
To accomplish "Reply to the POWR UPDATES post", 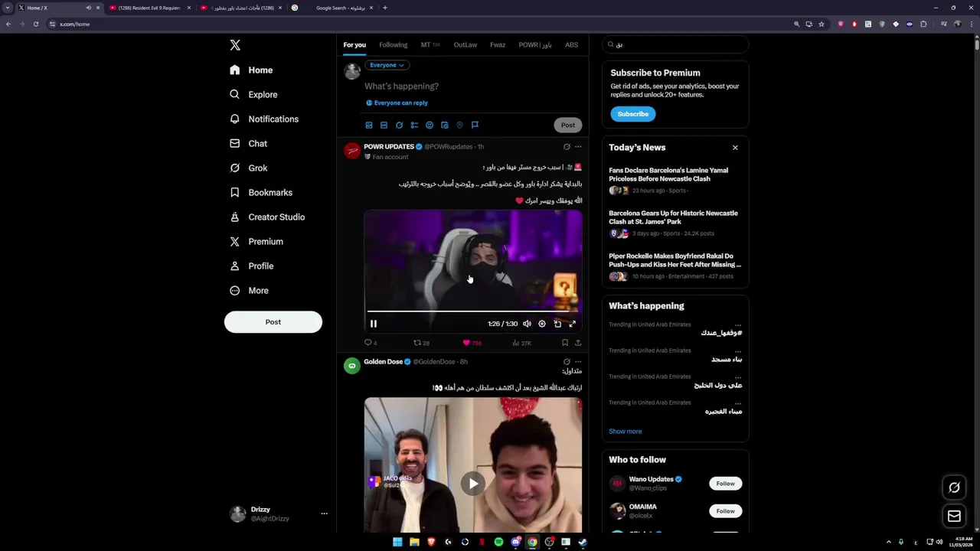I will [x=371, y=343].
